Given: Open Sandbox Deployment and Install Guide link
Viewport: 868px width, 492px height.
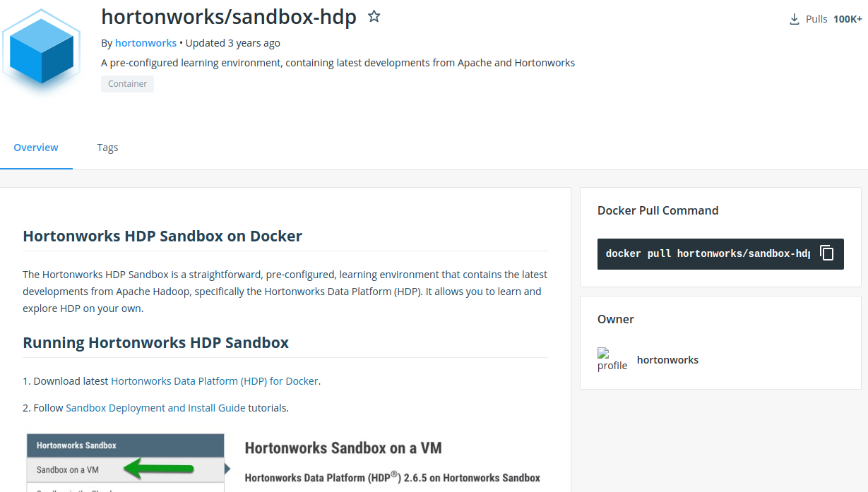Looking at the screenshot, I should [x=155, y=408].
